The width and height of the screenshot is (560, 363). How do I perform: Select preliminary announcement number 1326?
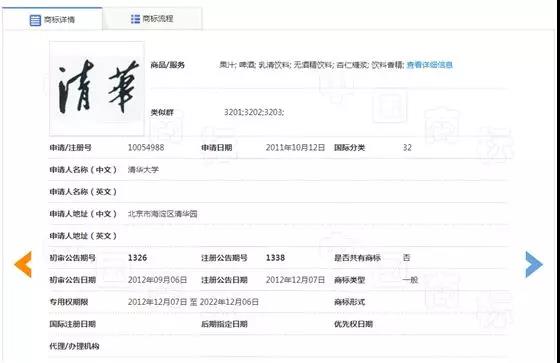pos(138,258)
